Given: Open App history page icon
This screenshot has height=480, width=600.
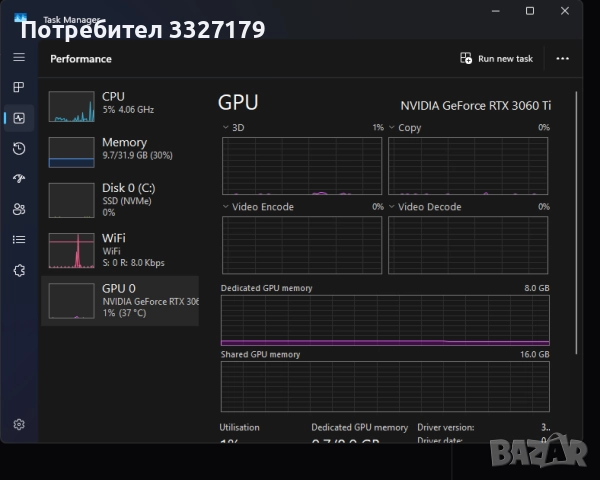Looking at the screenshot, I should (19, 149).
